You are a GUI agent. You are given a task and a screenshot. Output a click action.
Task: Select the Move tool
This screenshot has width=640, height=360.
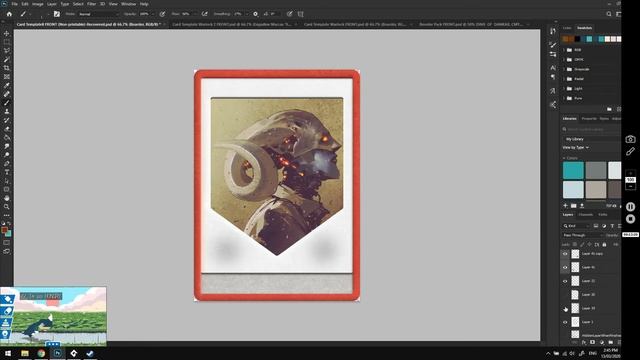[x=7, y=33]
